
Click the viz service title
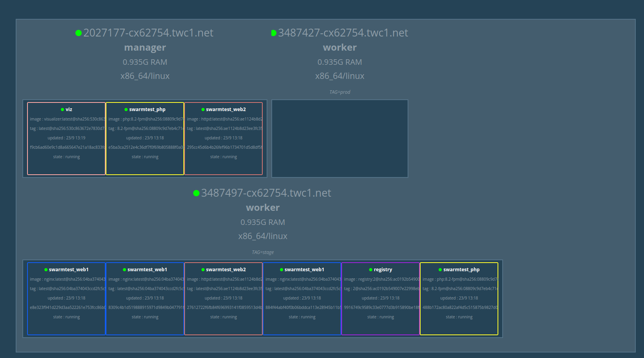[x=69, y=110]
